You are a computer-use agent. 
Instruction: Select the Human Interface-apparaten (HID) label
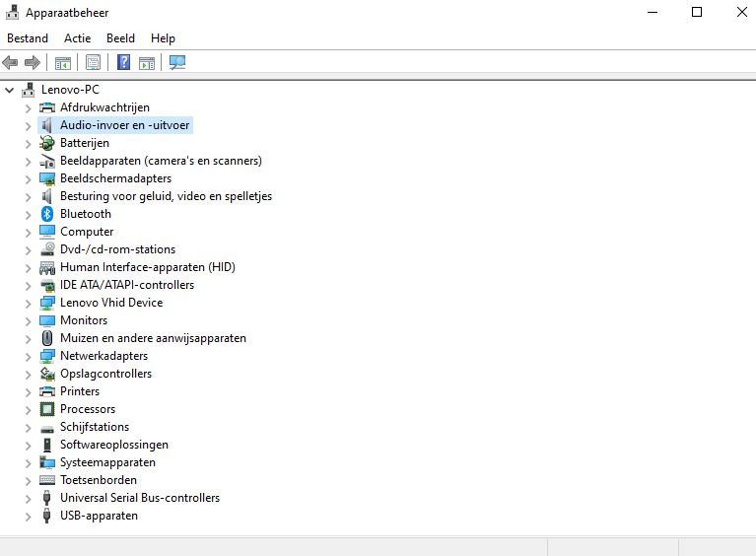[148, 267]
